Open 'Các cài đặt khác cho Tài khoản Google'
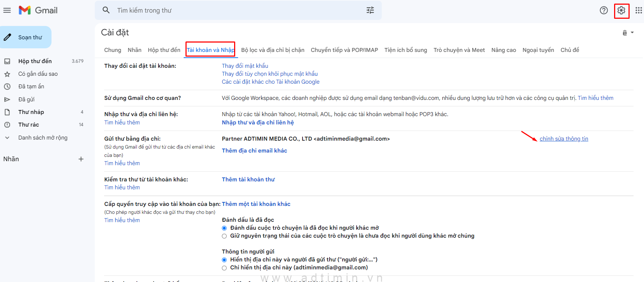This screenshot has height=282, width=644. point(270,81)
